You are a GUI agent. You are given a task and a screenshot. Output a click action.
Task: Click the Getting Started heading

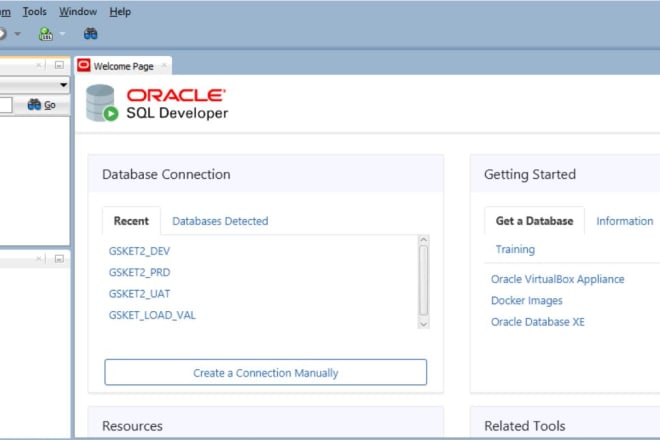pyautogui.click(x=530, y=174)
